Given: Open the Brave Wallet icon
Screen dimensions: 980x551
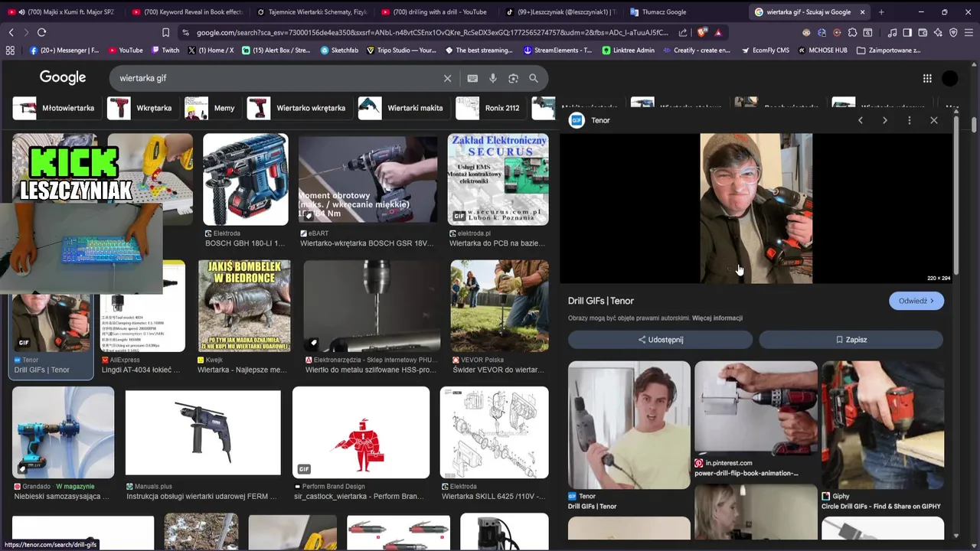Looking at the screenshot, I should click(923, 32).
